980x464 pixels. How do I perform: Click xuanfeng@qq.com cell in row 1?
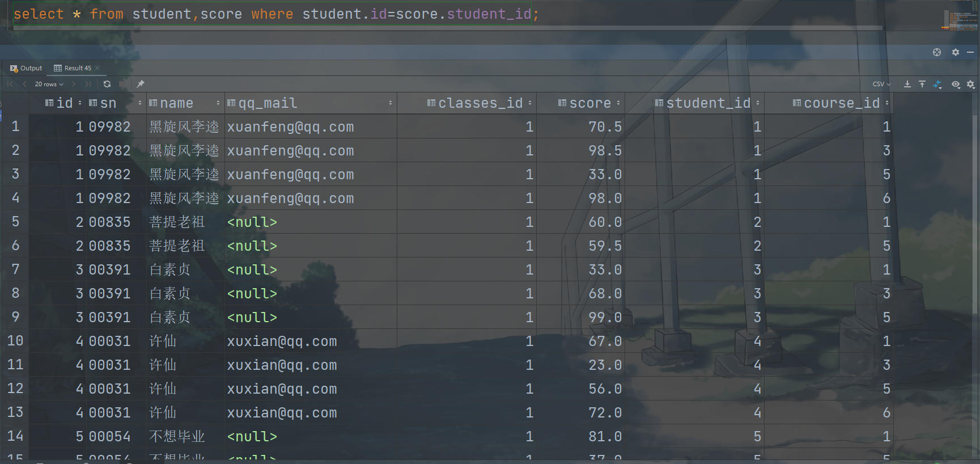(x=311, y=126)
